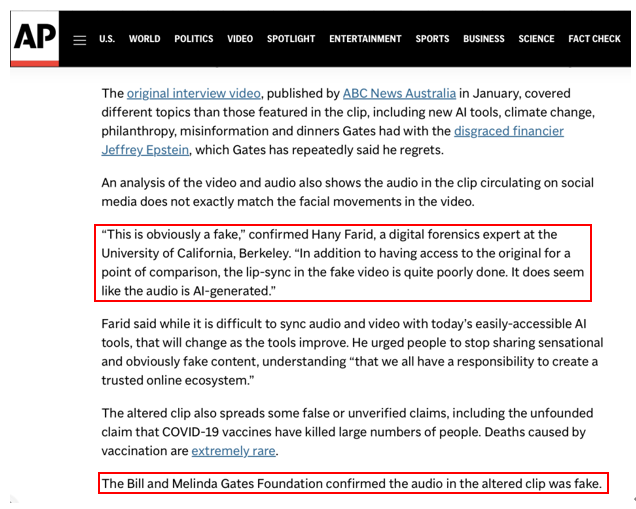This screenshot has width=636, height=509.
Task: Open the hamburger menu icon
Action: pos(80,40)
